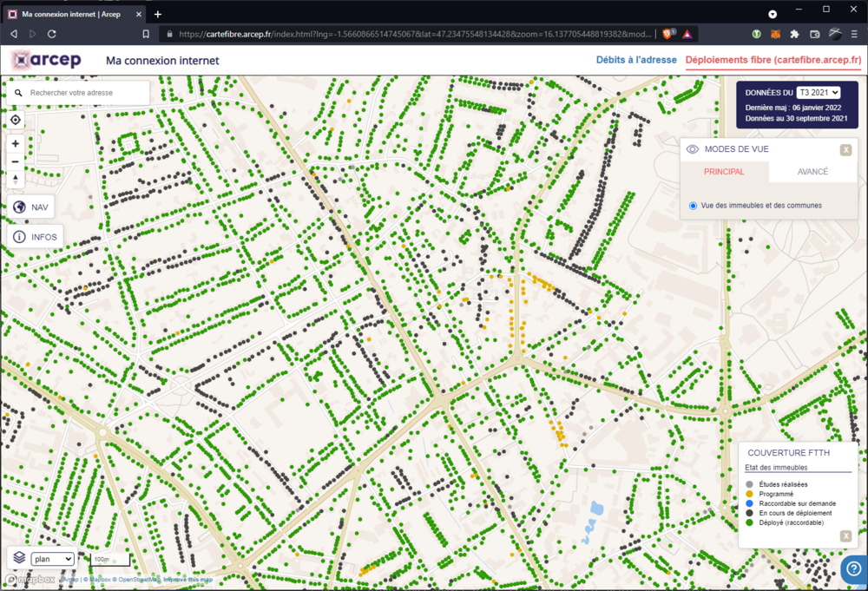Screen dimensions: 868x591
Task: Click the 'Ma connexion internet' page title
Action: [x=162, y=61]
